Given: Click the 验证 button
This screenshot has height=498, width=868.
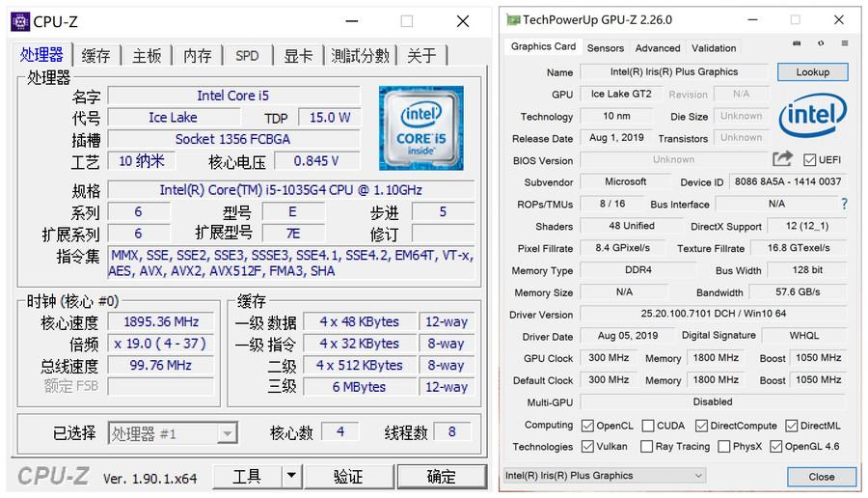Looking at the screenshot, I should pyautogui.click(x=348, y=476).
